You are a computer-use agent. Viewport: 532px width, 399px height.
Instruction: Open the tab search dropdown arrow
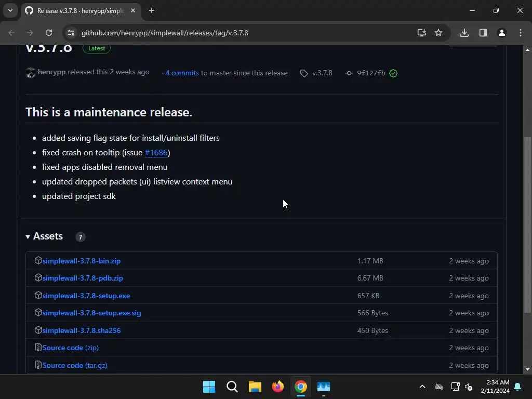coord(10,10)
